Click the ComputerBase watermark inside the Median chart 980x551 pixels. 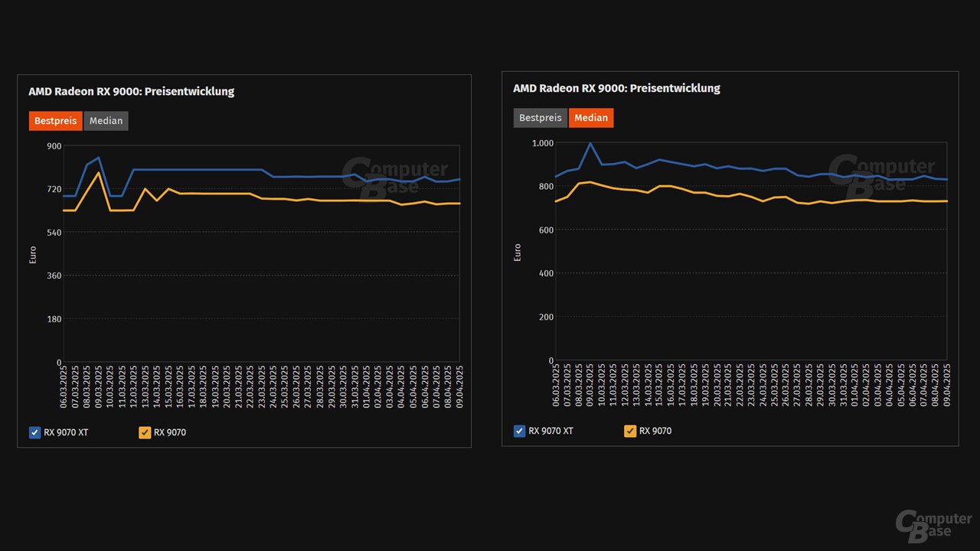[880, 173]
